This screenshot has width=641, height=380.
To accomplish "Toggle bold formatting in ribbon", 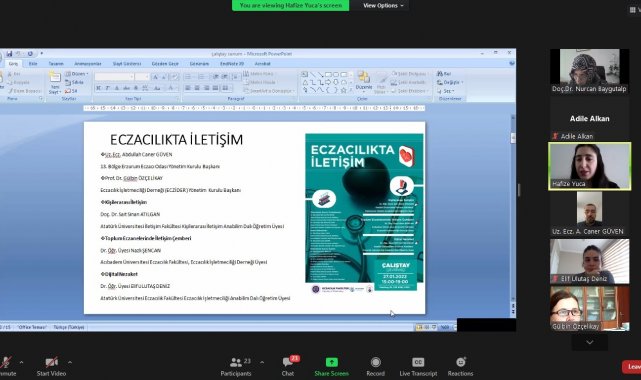I will (x=99, y=88).
